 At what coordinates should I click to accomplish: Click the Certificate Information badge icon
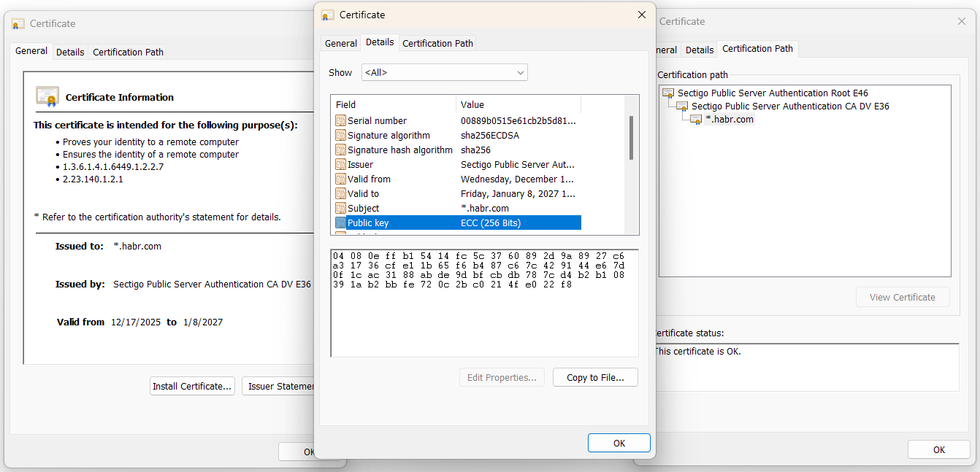click(x=47, y=96)
